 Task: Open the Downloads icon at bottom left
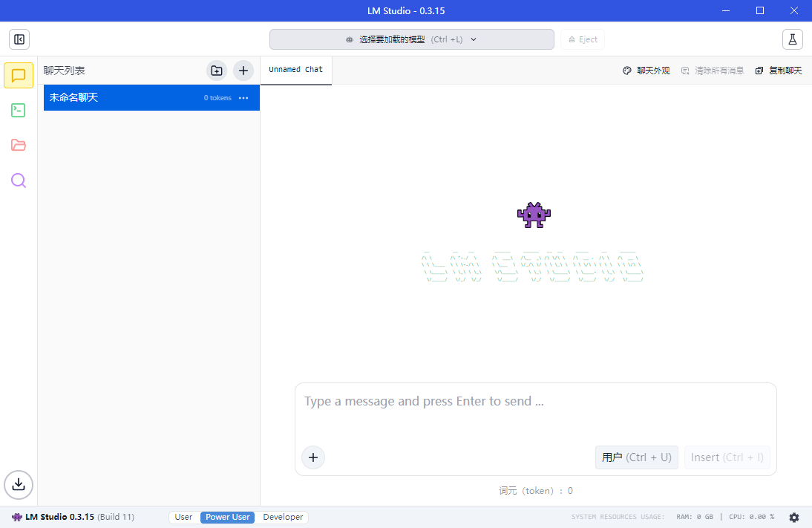pos(19,484)
